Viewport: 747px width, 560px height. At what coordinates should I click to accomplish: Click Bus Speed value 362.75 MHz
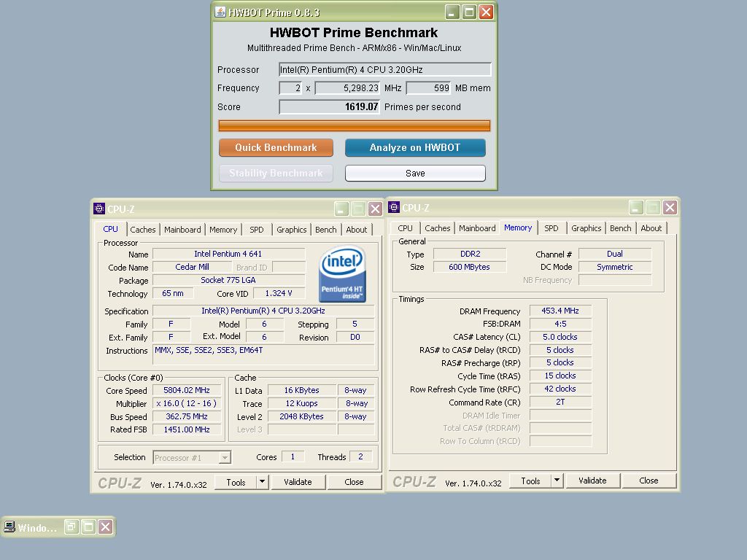(x=187, y=416)
